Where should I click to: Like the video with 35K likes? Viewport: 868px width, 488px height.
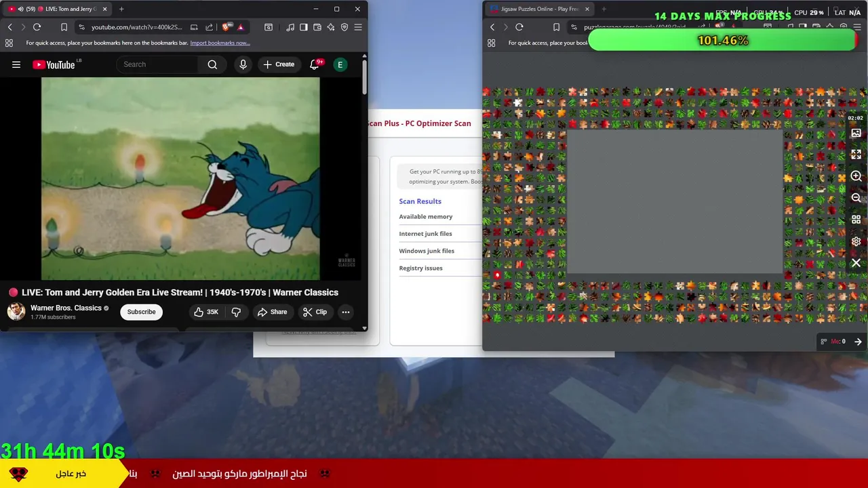206,312
